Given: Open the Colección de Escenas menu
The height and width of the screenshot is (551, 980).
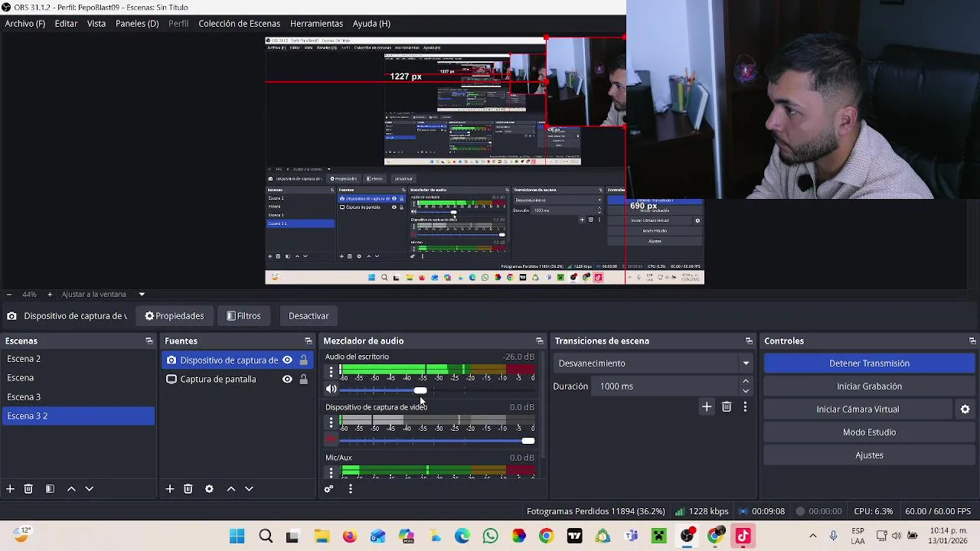Looking at the screenshot, I should [239, 24].
